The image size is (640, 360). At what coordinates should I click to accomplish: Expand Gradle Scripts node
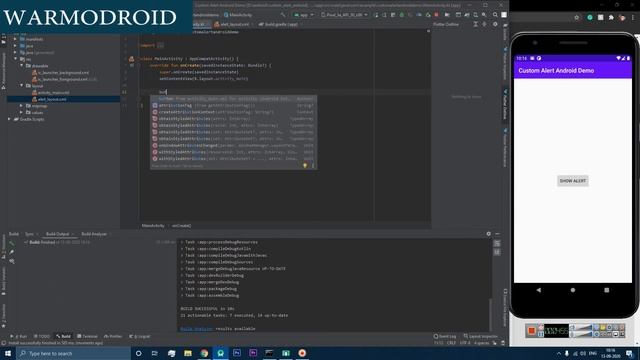click(9, 119)
